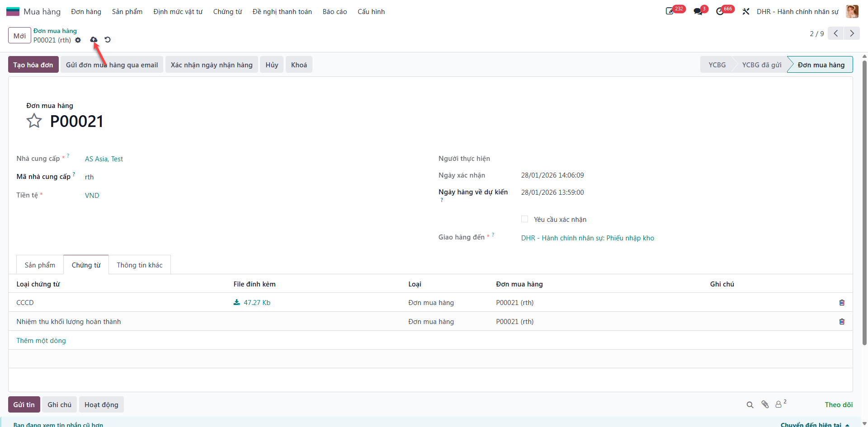Search messages in the chatter
This screenshot has height=427, width=868.
tap(750, 405)
